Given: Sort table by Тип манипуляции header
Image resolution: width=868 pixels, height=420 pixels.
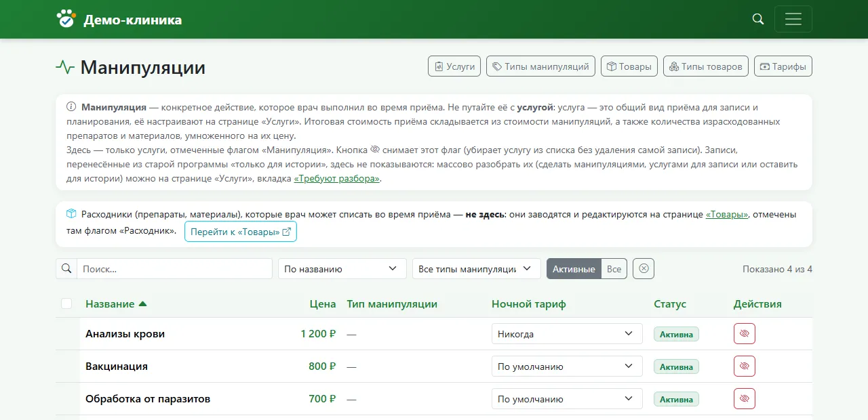Looking at the screenshot, I should pos(392,304).
